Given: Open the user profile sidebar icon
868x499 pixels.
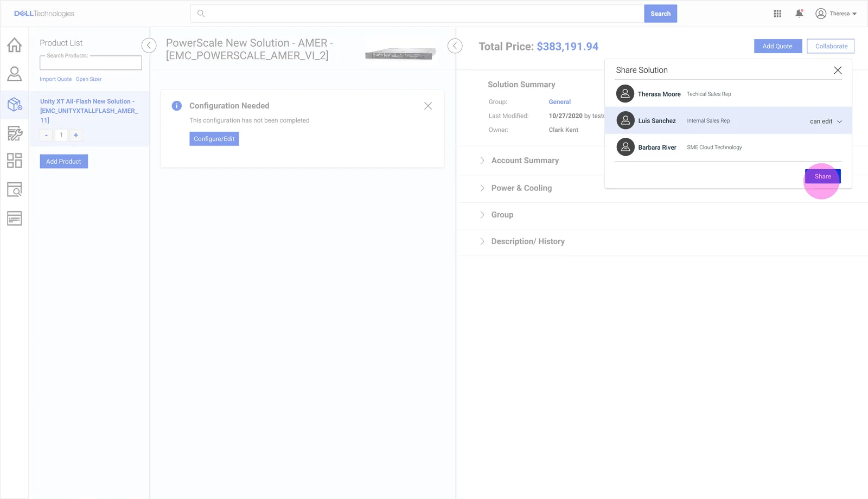Looking at the screenshot, I should coord(15,74).
